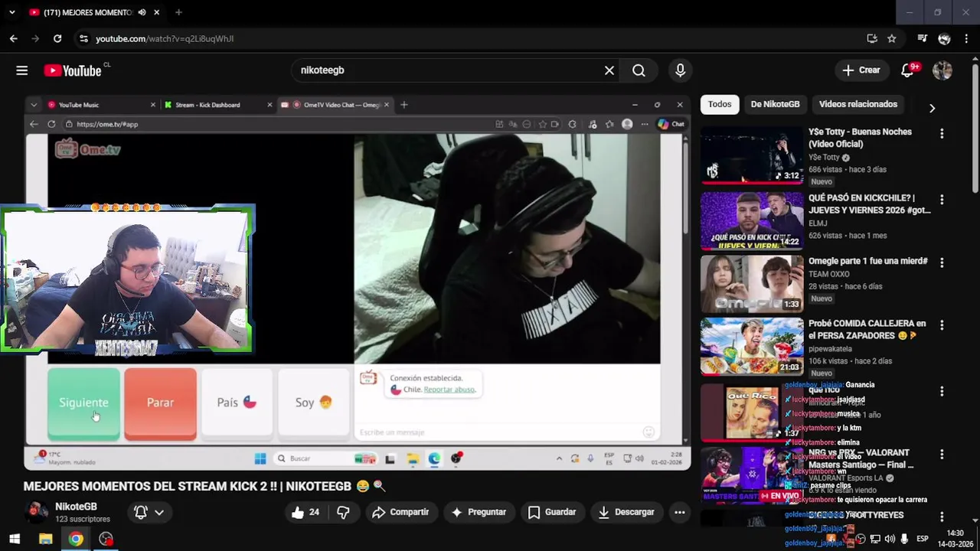The image size is (980, 551).
Task: Click the browser forward arrow
Action: 35,38
